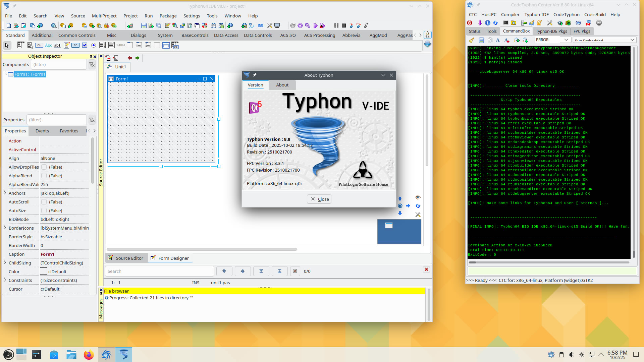The height and width of the screenshot is (362, 644).
Task: Open the ERROR: filter dropdown
Action: (566, 40)
